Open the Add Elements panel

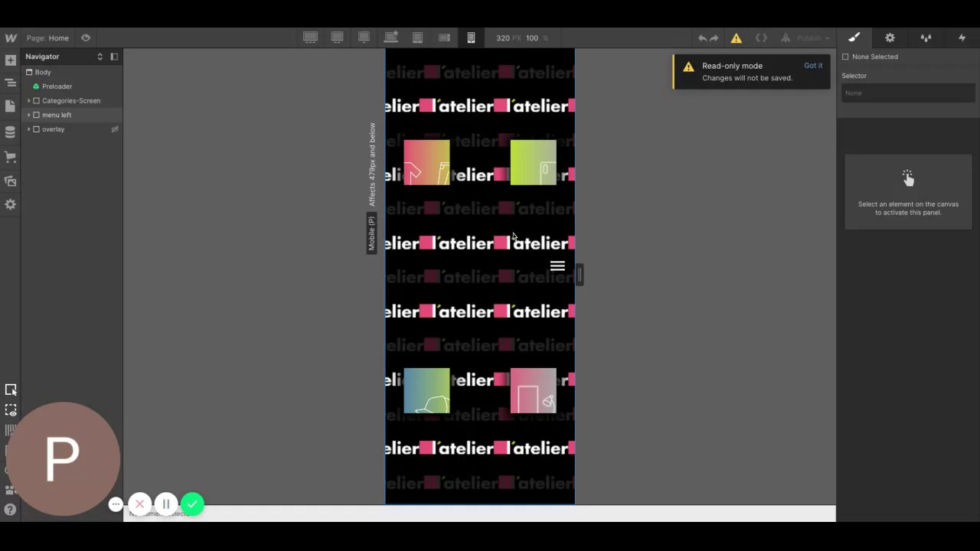click(x=11, y=60)
